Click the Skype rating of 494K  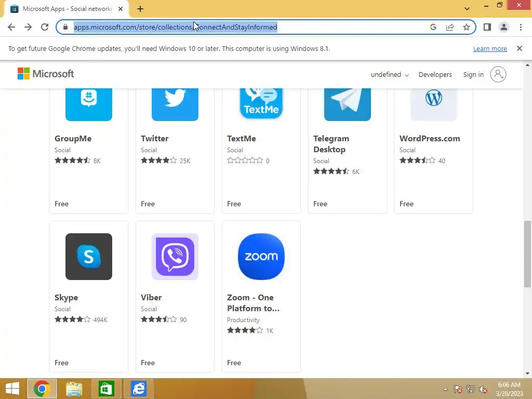coord(100,320)
